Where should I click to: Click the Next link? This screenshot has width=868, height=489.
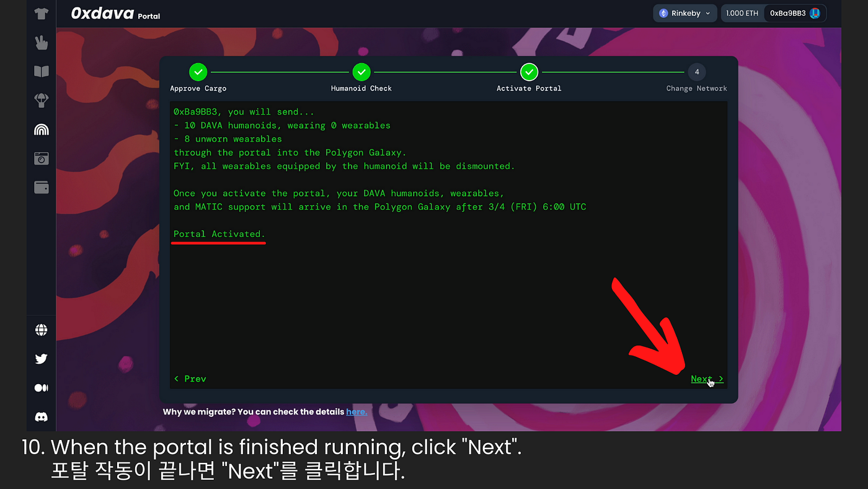point(707,379)
